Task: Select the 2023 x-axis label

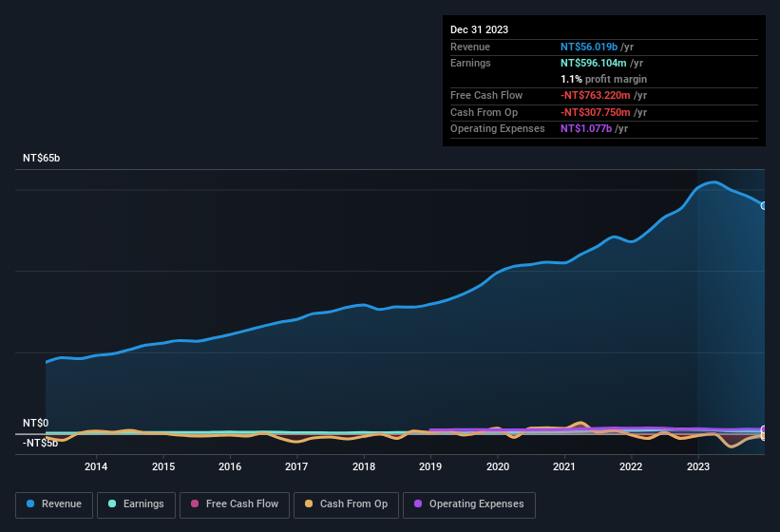Action: coord(698,466)
